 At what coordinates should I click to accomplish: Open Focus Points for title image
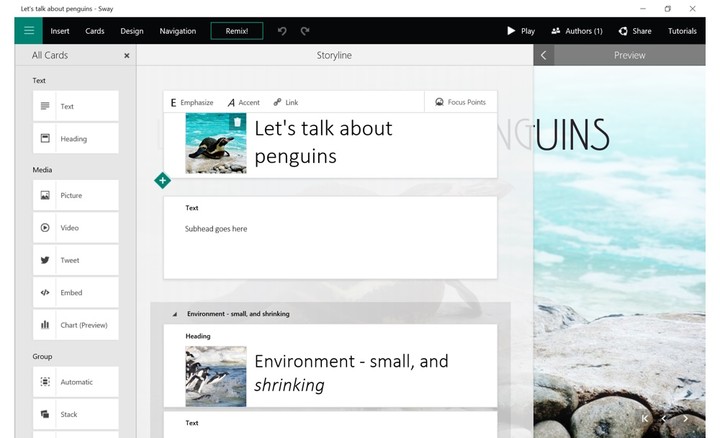point(461,102)
